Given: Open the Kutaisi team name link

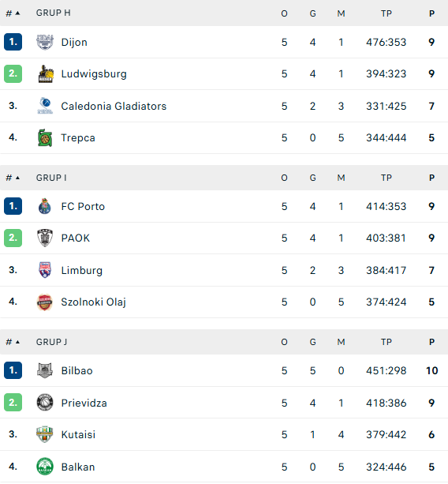Looking at the screenshot, I should click(x=78, y=434).
